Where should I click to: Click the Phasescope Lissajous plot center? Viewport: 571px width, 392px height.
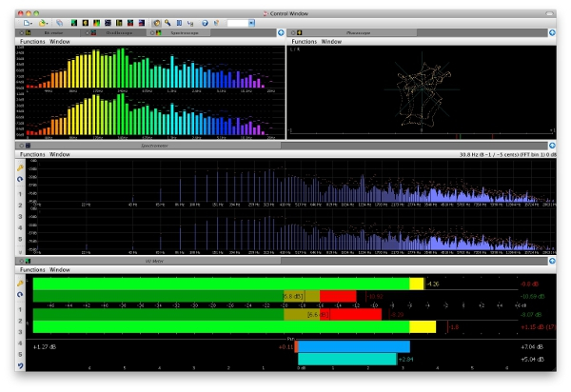pos(420,88)
